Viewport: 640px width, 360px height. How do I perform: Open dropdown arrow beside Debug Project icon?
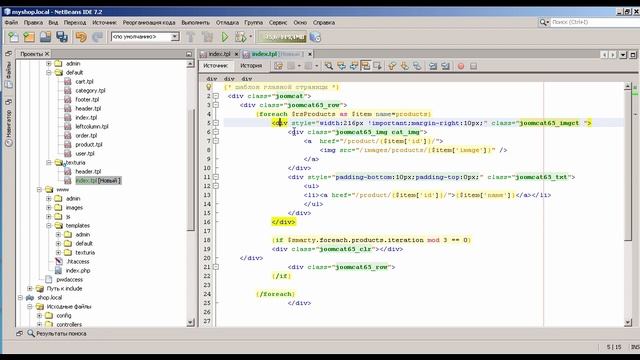click(x=251, y=37)
